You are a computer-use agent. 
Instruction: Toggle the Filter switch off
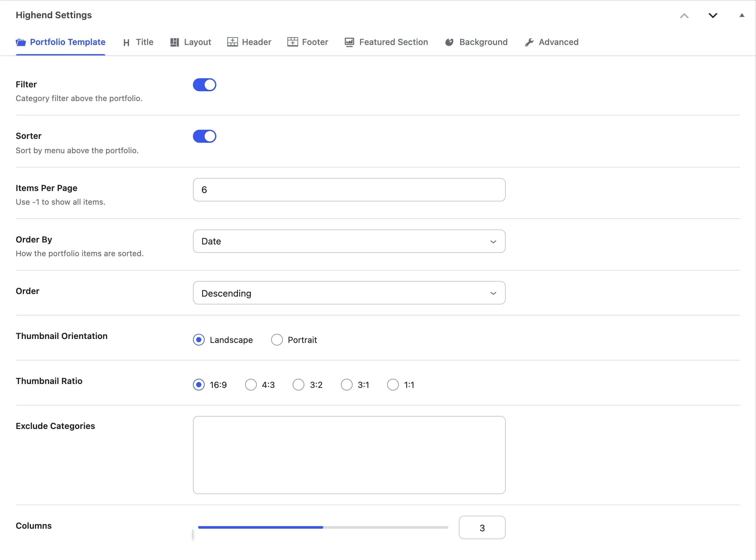(205, 85)
